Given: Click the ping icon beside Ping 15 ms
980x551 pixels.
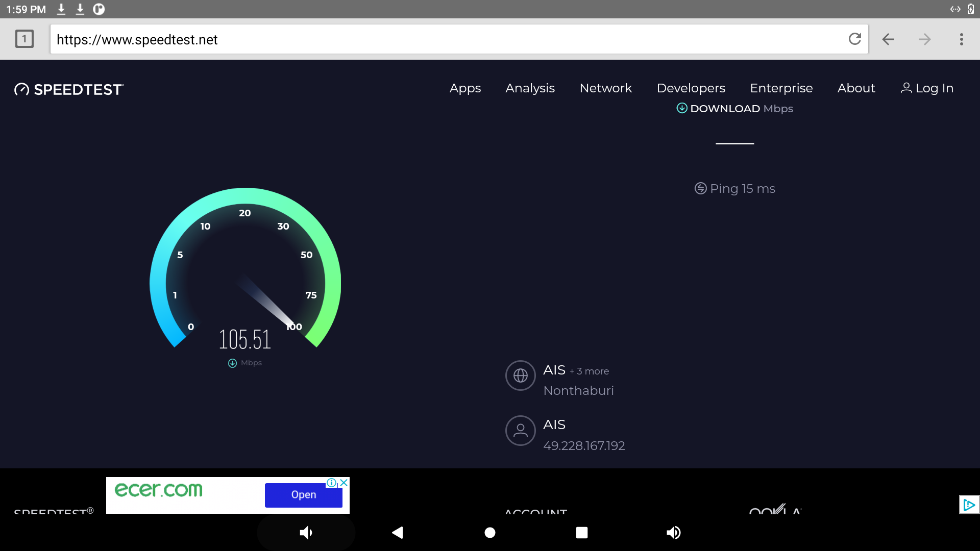Looking at the screenshot, I should [700, 189].
